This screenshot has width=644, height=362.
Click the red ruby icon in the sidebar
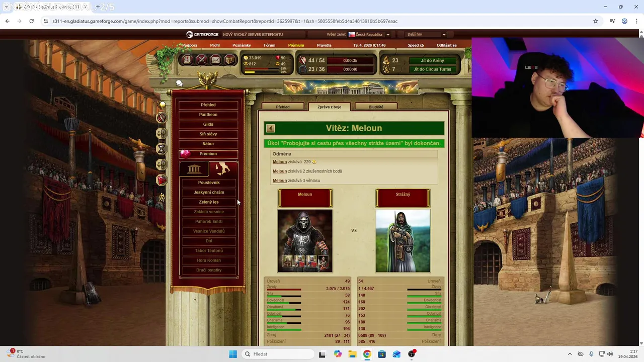coord(162,180)
